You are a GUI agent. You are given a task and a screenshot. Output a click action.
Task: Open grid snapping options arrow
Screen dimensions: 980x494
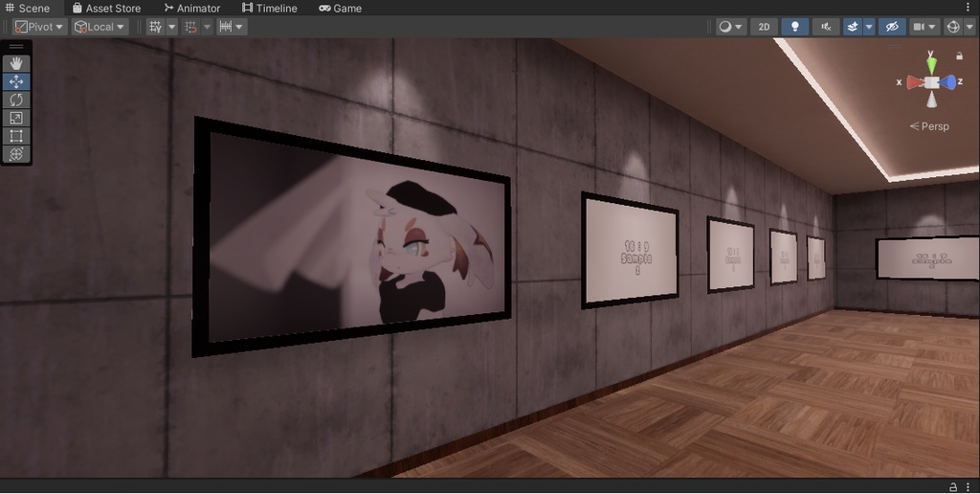click(x=207, y=27)
